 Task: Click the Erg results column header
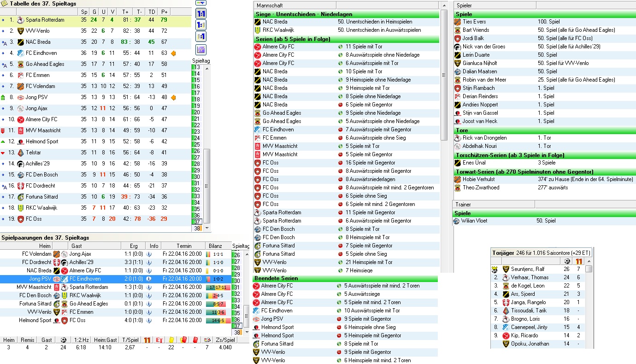point(134,246)
